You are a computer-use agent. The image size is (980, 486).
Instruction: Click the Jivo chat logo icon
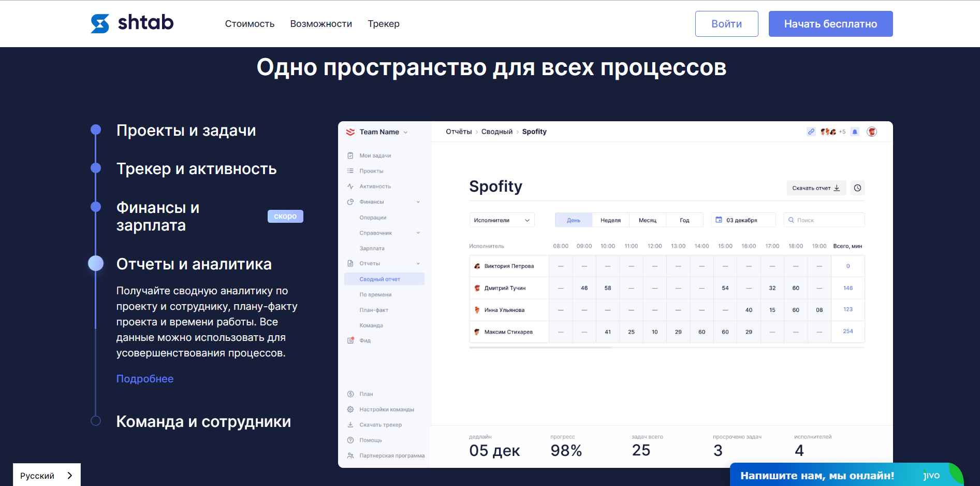pyautogui.click(x=931, y=476)
